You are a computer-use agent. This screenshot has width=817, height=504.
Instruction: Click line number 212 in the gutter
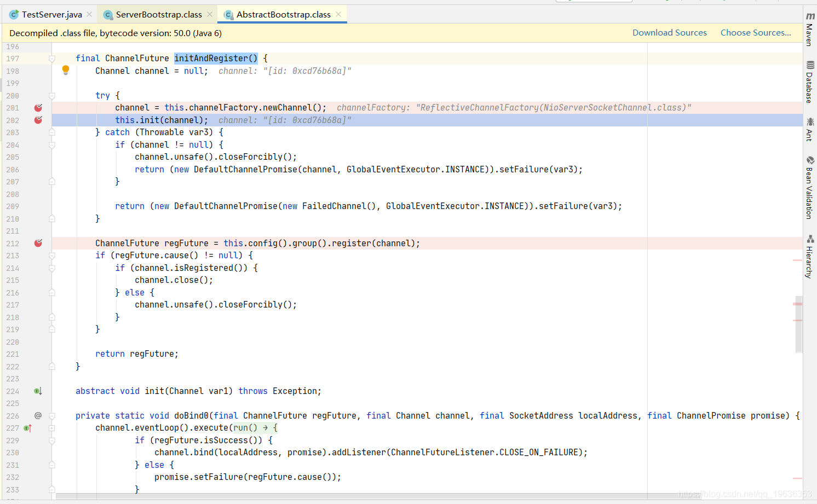tap(13, 244)
